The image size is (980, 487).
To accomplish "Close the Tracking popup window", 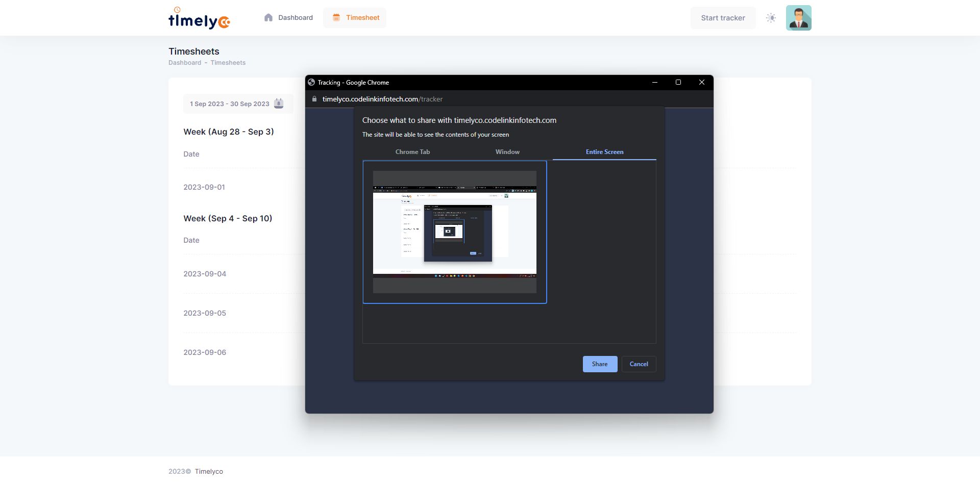I will (702, 83).
